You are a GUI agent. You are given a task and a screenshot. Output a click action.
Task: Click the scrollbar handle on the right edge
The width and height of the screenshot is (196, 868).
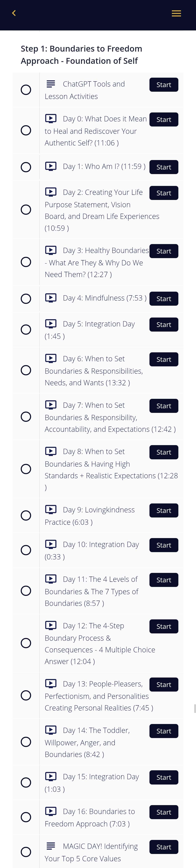pos(195,708)
